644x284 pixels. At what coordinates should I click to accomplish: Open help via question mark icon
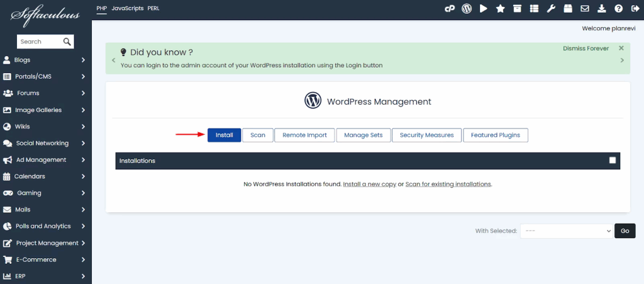point(618,9)
